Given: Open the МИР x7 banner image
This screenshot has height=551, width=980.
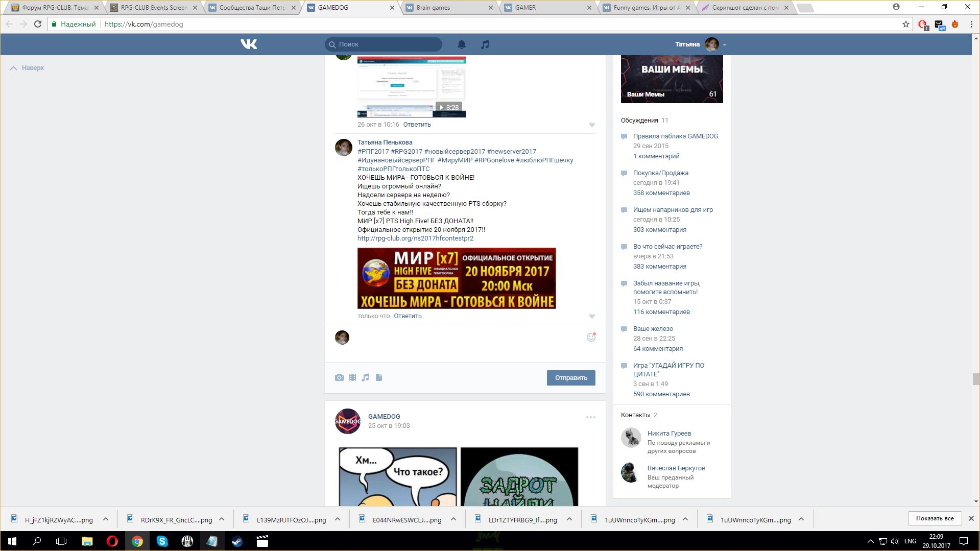Looking at the screenshot, I should (x=457, y=278).
